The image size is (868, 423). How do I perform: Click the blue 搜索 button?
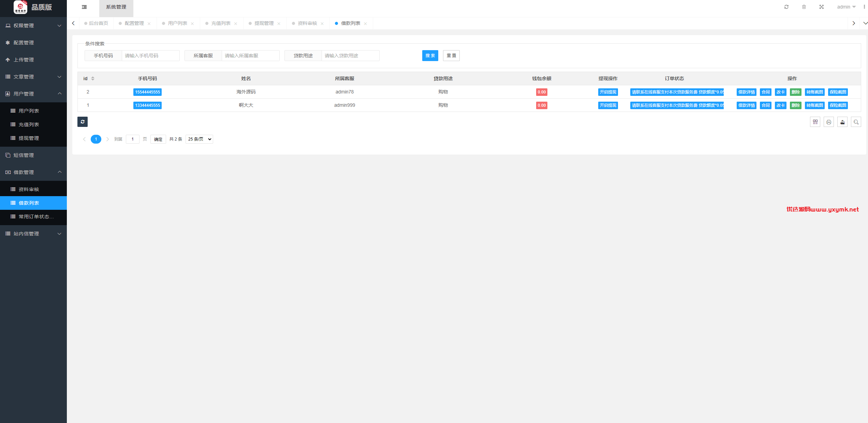pyautogui.click(x=430, y=56)
